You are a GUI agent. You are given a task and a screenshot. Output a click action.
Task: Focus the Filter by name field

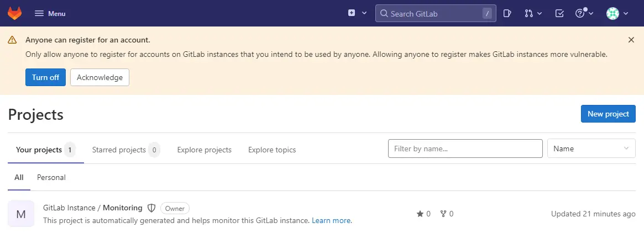click(465, 149)
